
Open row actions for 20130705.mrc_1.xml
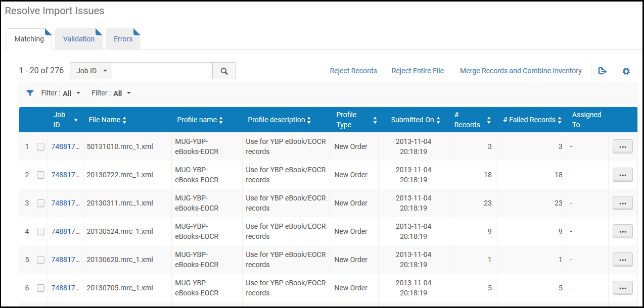622,288
